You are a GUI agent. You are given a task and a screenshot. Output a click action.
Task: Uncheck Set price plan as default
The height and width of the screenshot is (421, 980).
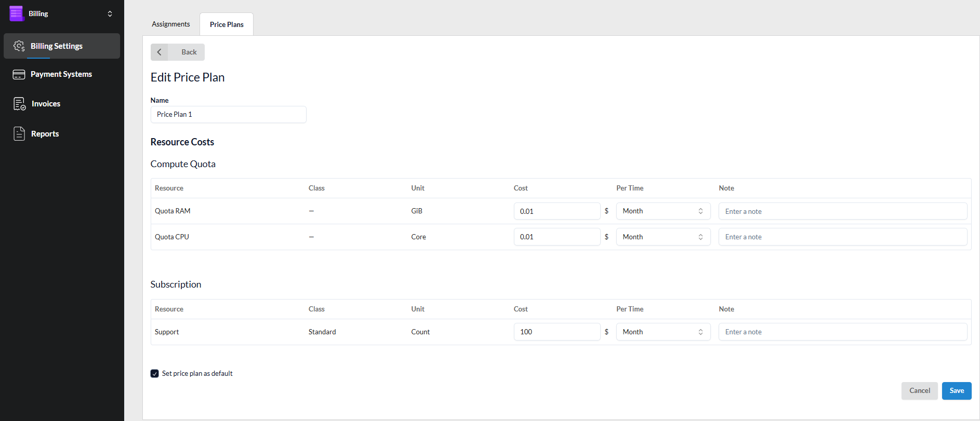[155, 374]
